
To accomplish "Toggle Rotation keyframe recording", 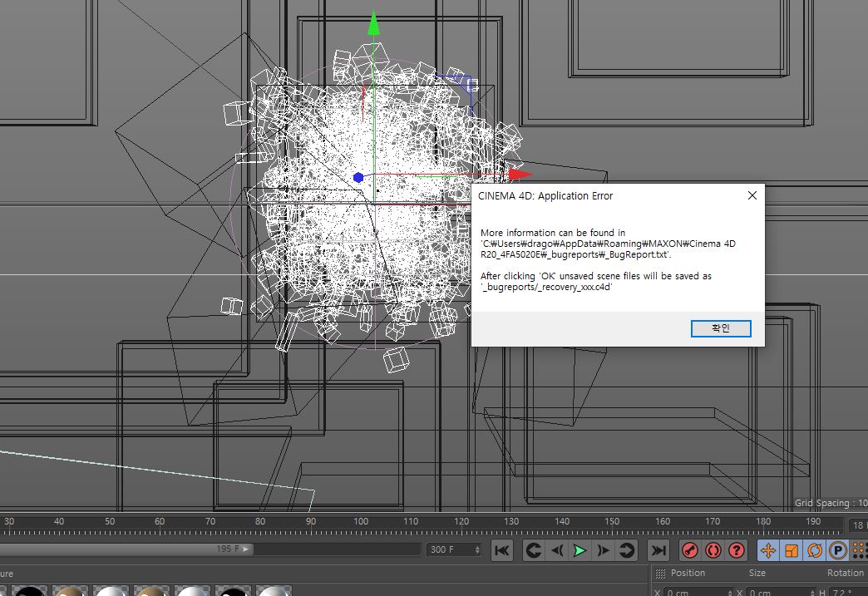I will [815, 550].
